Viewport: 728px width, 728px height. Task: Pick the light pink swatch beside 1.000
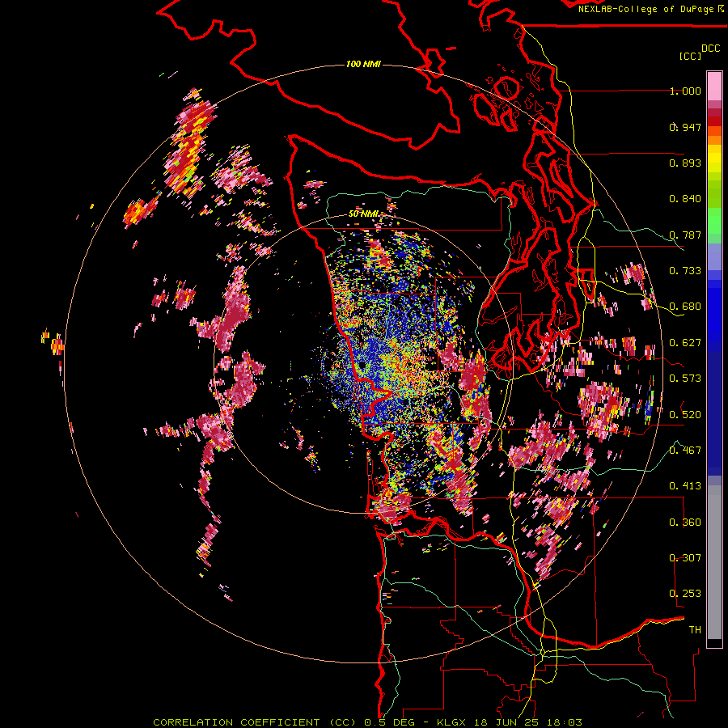pyautogui.click(x=714, y=87)
